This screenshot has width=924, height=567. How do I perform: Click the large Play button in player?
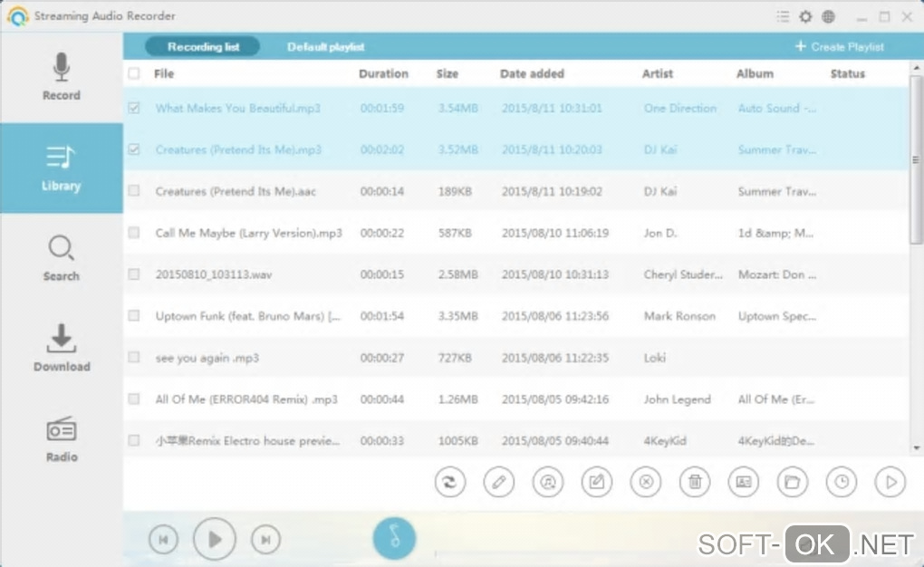pyautogui.click(x=215, y=539)
